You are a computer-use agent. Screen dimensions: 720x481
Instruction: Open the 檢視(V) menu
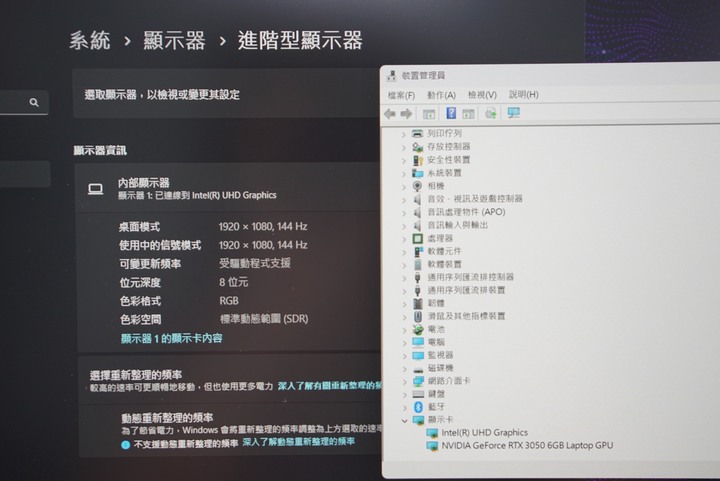point(482,95)
